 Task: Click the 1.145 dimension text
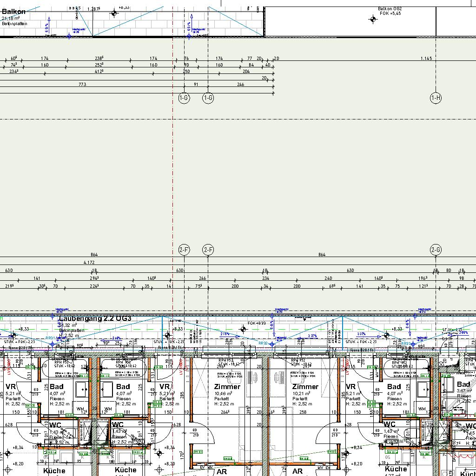426,59
